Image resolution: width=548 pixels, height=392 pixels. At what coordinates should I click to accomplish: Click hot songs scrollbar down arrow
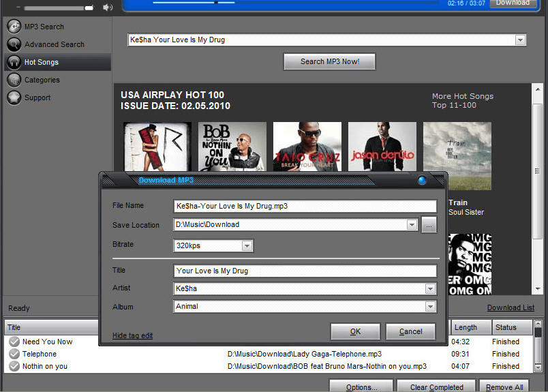(x=538, y=289)
